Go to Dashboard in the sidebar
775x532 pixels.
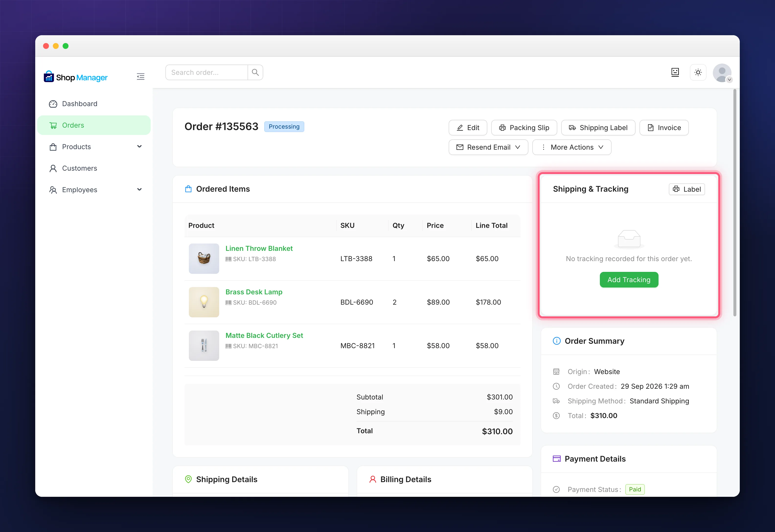tap(94, 104)
